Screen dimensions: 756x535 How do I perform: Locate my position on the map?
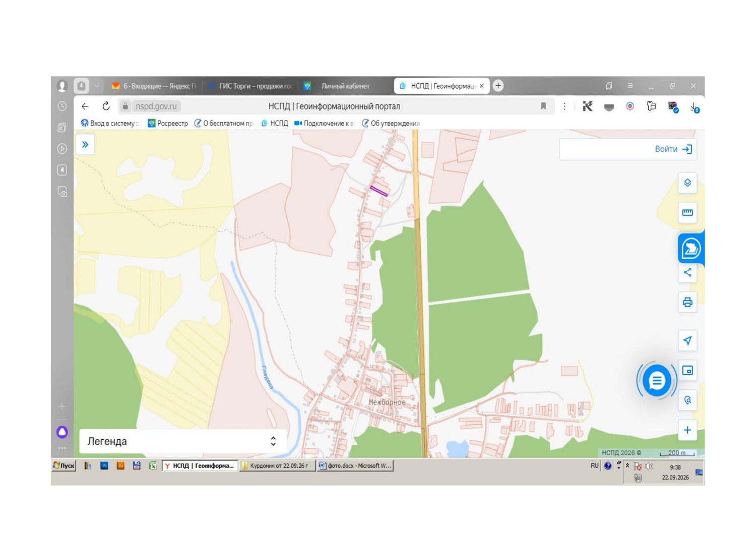click(687, 340)
